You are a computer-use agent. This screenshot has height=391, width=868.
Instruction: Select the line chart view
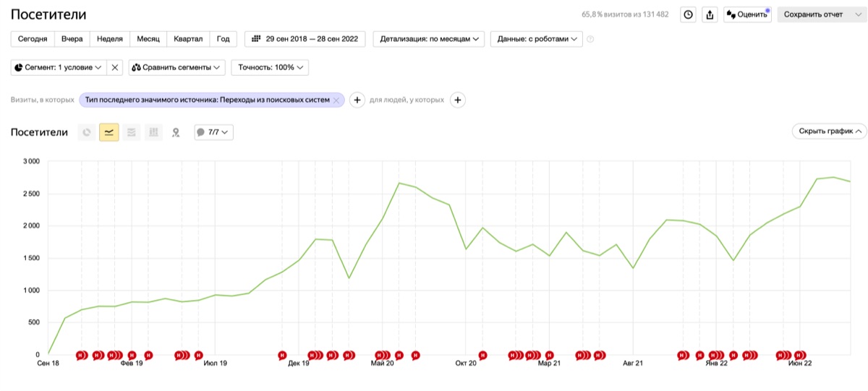click(x=109, y=132)
